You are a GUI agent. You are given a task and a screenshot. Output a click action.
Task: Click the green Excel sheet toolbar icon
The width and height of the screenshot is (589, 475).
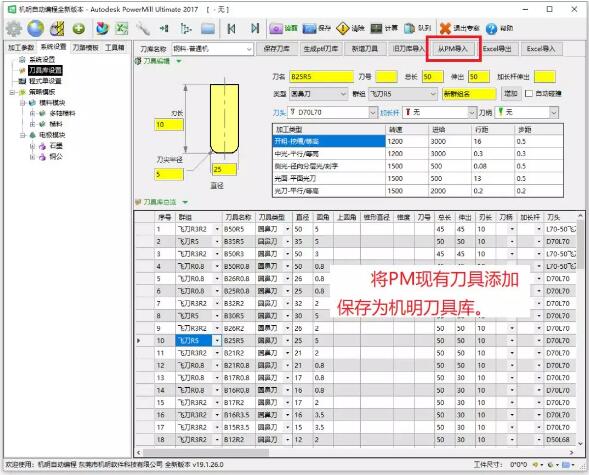(x=121, y=29)
